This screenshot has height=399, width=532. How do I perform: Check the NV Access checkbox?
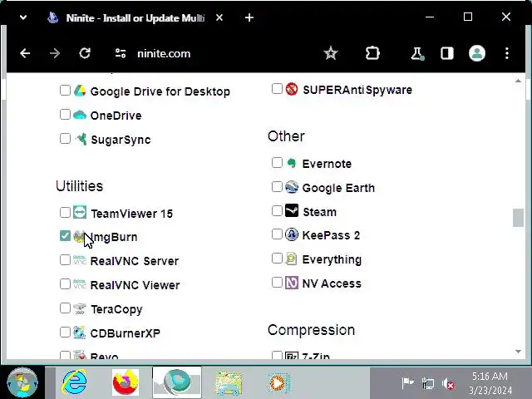277,283
